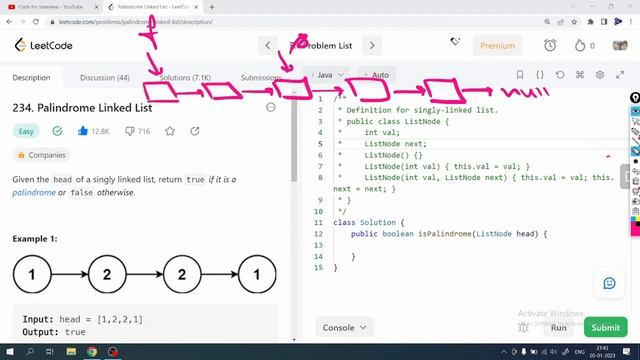
Task: Open the user profile avatar
Action: 620,45
